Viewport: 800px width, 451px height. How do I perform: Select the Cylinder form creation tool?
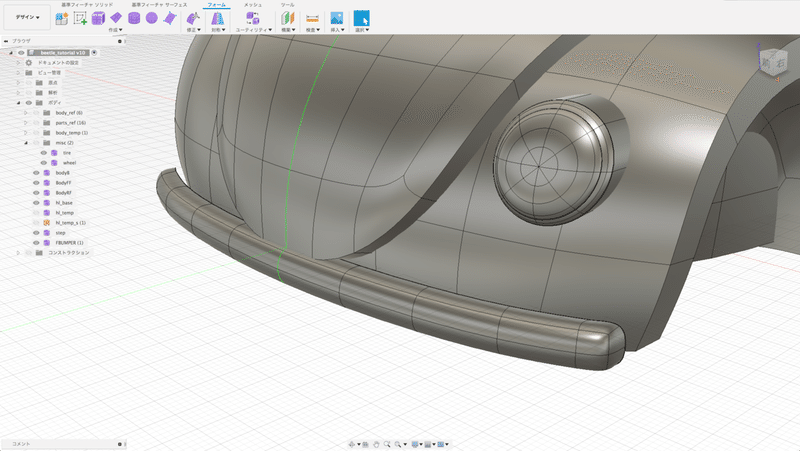pos(134,18)
